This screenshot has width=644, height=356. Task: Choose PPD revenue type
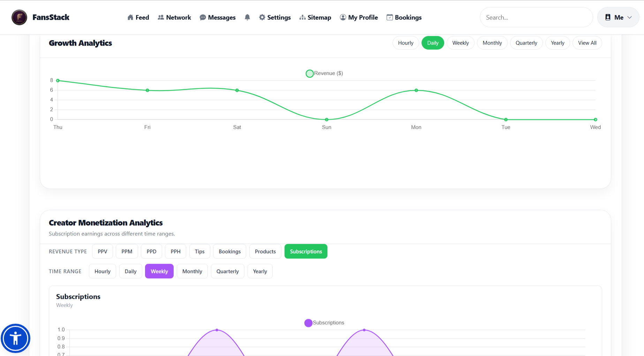point(151,251)
